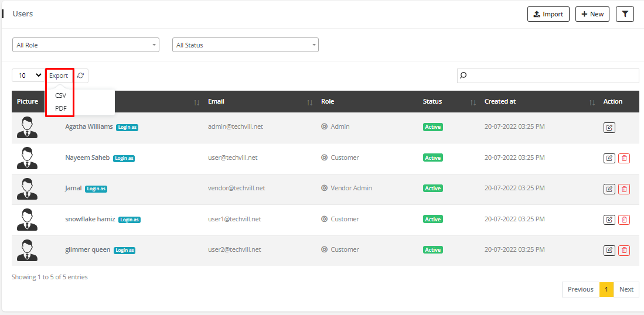644x315 pixels.
Task: Edit glimmer queen user
Action: [609, 250]
